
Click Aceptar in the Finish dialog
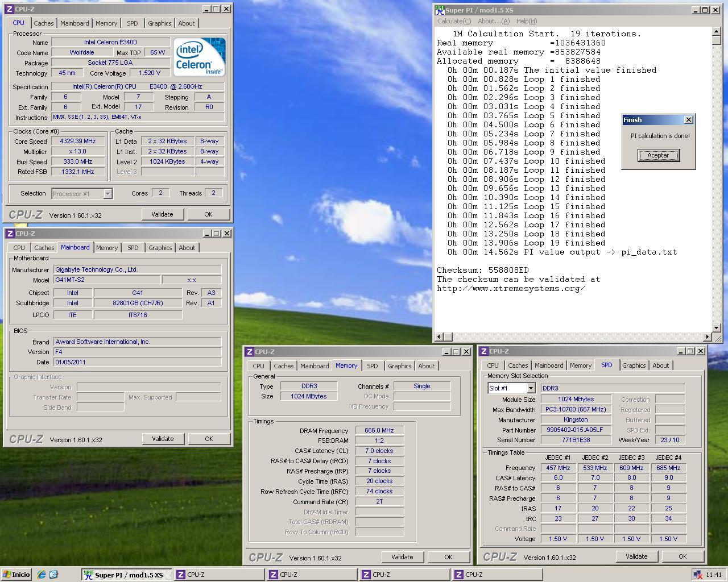pos(658,155)
